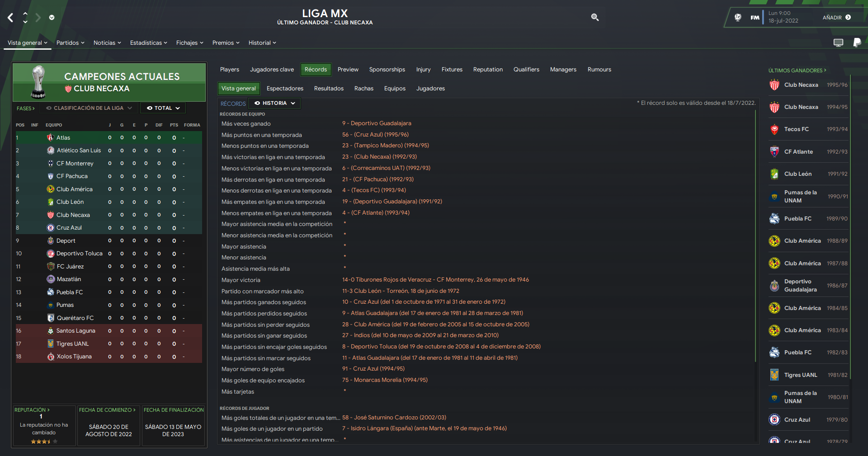Select the Récords tab
The width and height of the screenshot is (868, 456).
click(x=316, y=70)
